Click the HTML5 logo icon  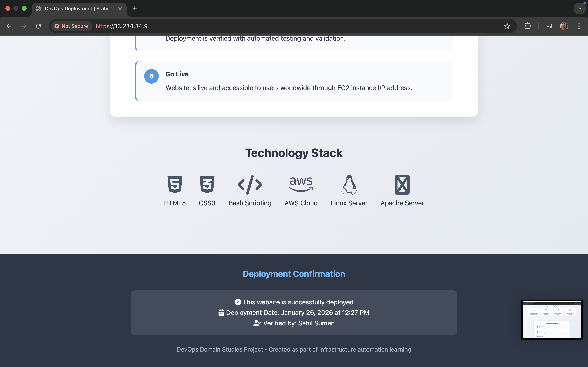[175, 185]
